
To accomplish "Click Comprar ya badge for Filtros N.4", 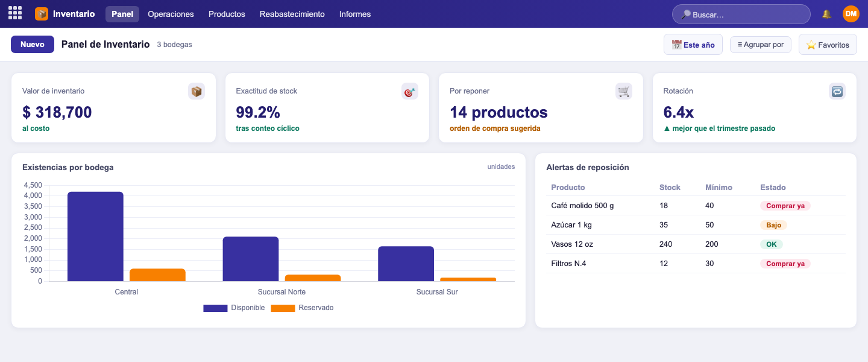I will click(785, 264).
